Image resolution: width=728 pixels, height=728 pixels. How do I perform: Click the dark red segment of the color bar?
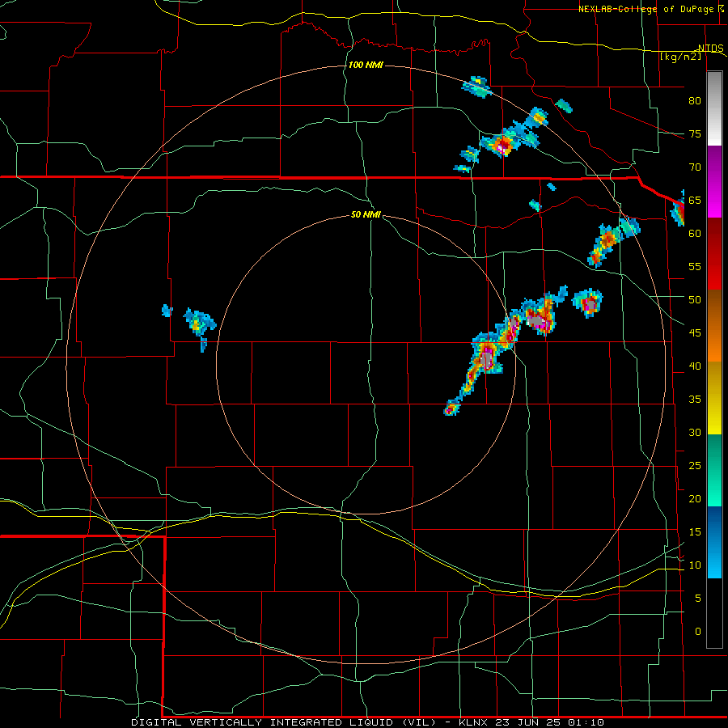tap(714, 254)
